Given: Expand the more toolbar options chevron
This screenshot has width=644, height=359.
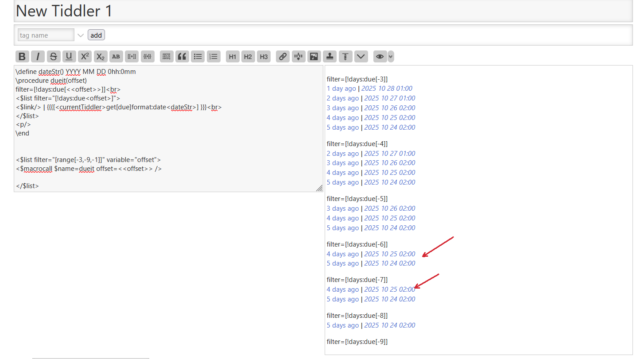Looking at the screenshot, I should pos(361,57).
